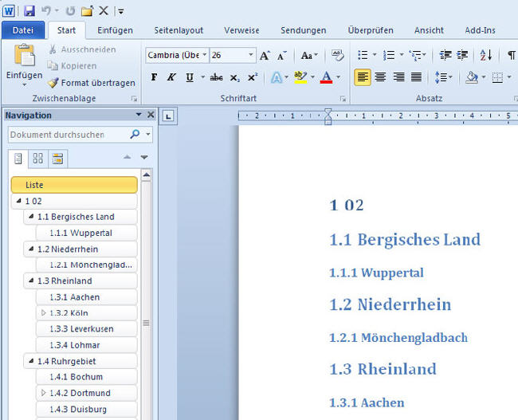Image resolution: width=518 pixels, height=420 pixels.
Task: Switch to page thumbnails view in Navigation pane
Action: (x=37, y=158)
